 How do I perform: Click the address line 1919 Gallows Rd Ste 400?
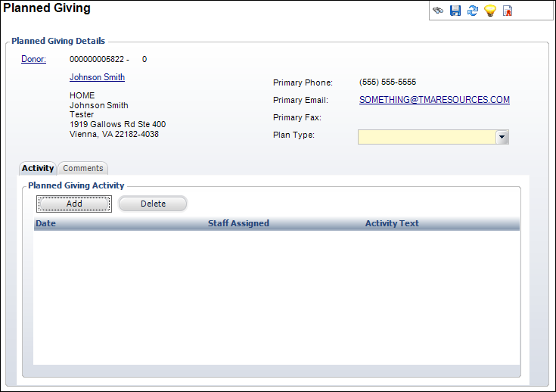point(118,124)
